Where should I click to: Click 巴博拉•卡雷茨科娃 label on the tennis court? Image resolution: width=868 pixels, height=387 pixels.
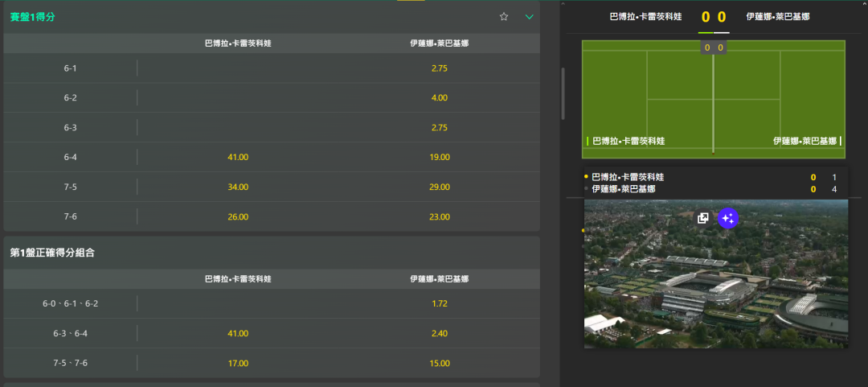coord(628,141)
